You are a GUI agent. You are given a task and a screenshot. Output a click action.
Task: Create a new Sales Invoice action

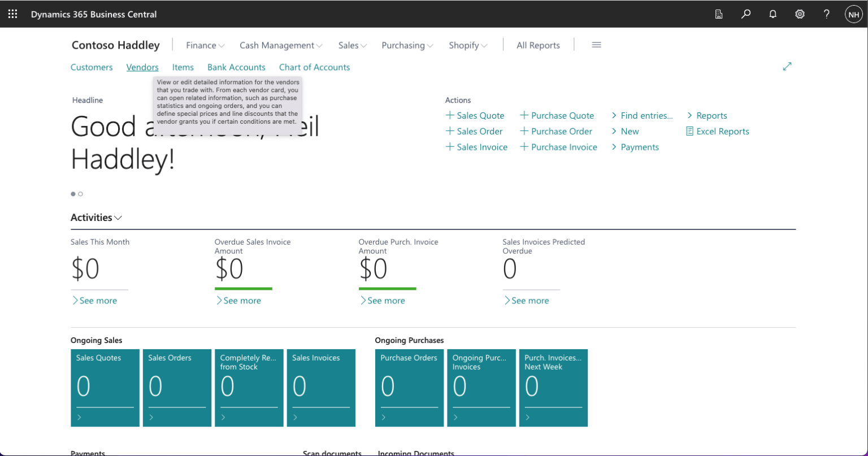click(x=476, y=147)
